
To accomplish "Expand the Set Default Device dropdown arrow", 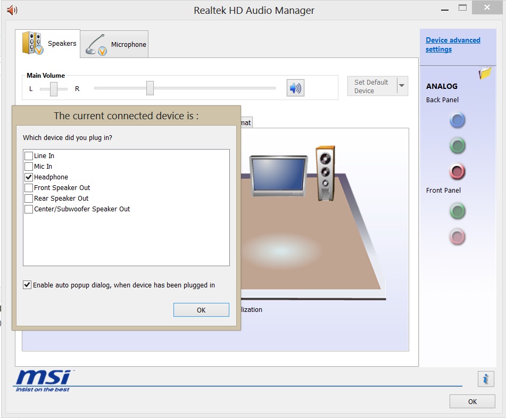I will pos(402,86).
